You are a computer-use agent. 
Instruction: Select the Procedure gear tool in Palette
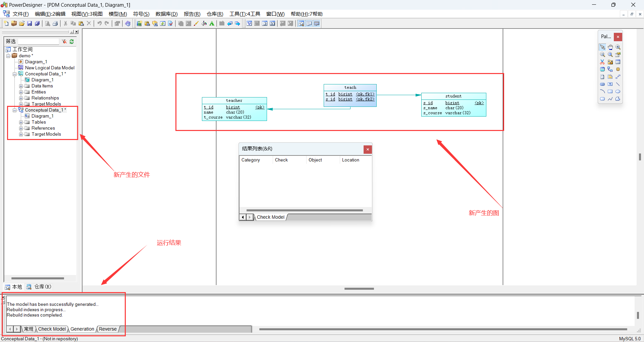(618, 69)
